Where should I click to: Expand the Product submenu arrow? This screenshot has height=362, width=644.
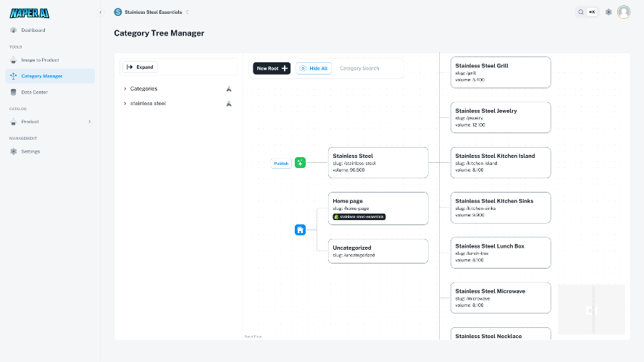90,122
